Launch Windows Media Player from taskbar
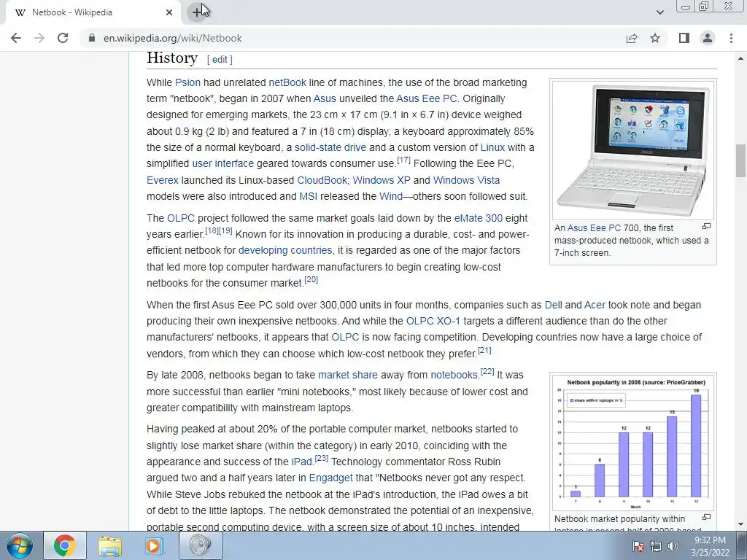 point(155,545)
